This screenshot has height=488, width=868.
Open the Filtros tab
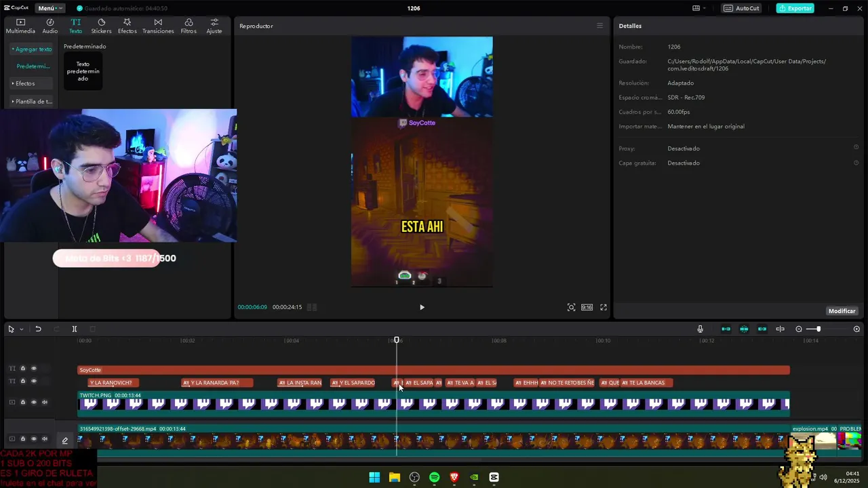[x=189, y=26]
